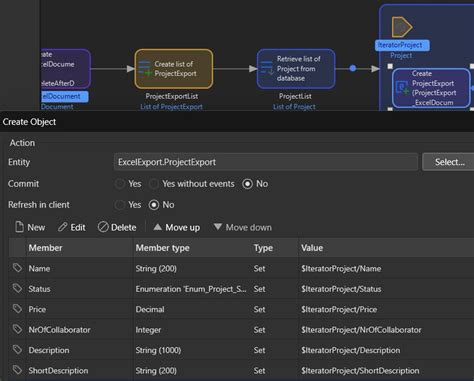The image size is (474, 381).
Task: Click the tag icon beside the Description member
Action: point(17,350)
